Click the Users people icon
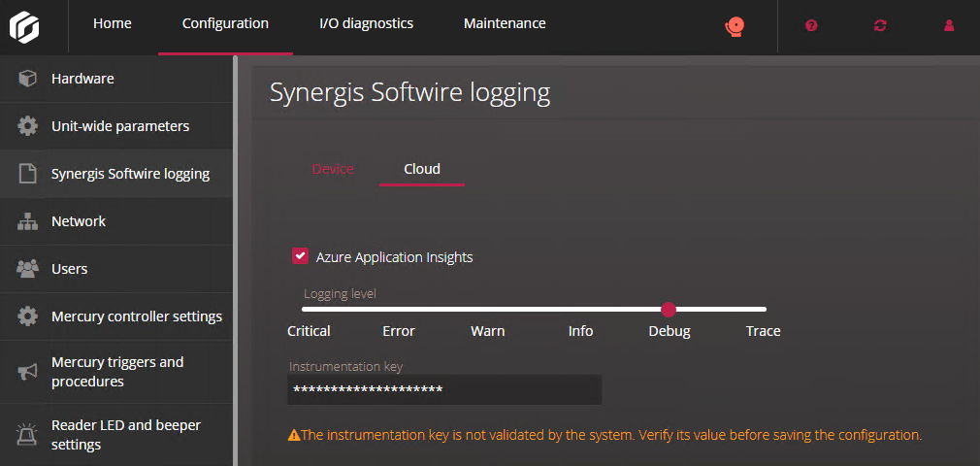980x466 pixels. [27, 269]
